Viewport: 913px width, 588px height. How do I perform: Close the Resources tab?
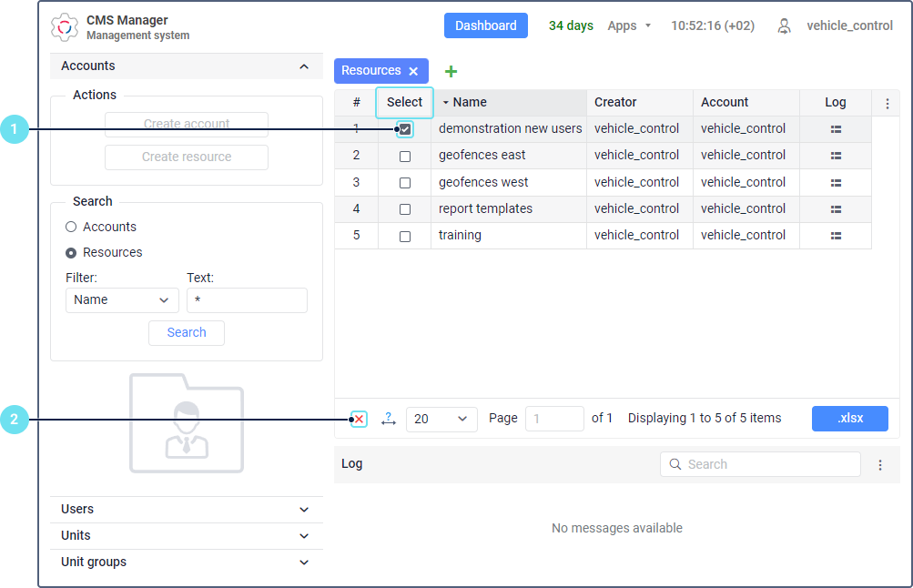[x=413, y=71]
